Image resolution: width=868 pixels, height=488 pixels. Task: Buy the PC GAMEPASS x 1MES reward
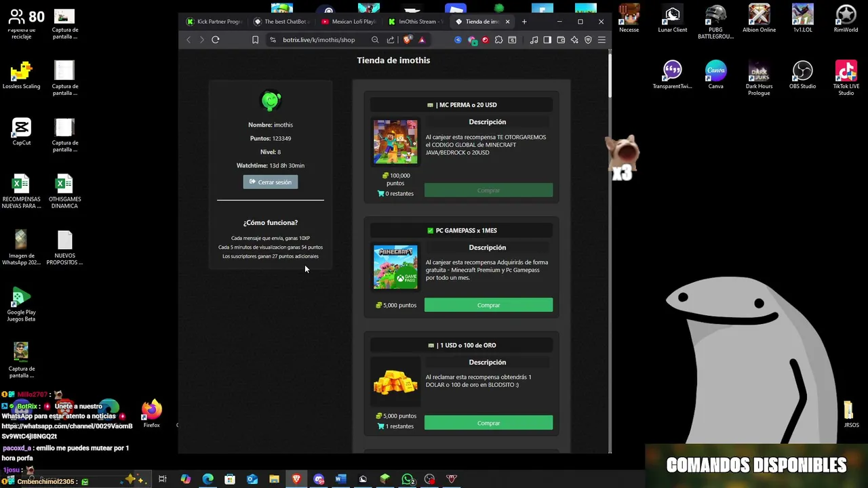(488, 305)
